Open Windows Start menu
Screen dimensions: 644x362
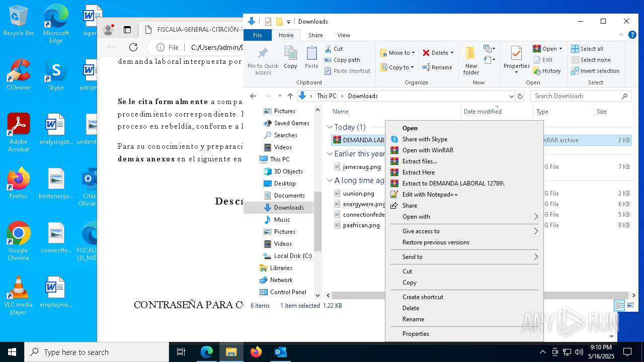click(12, 352)
